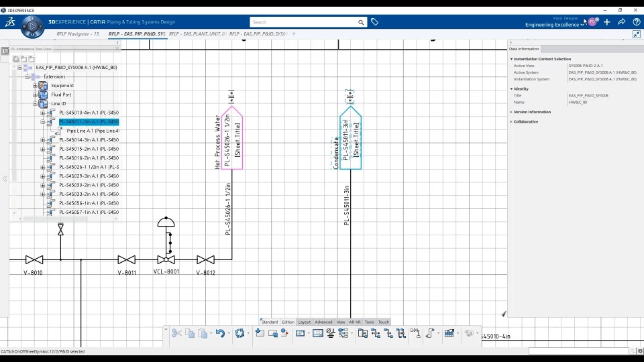Switch to the Touch toolbar tab
The height and width of the screenshot is (362, 644).
(x=384, y=322)
